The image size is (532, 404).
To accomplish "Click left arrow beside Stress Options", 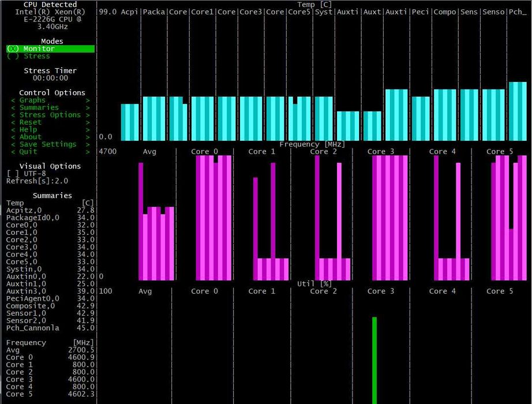I will [x=13, y=115].
